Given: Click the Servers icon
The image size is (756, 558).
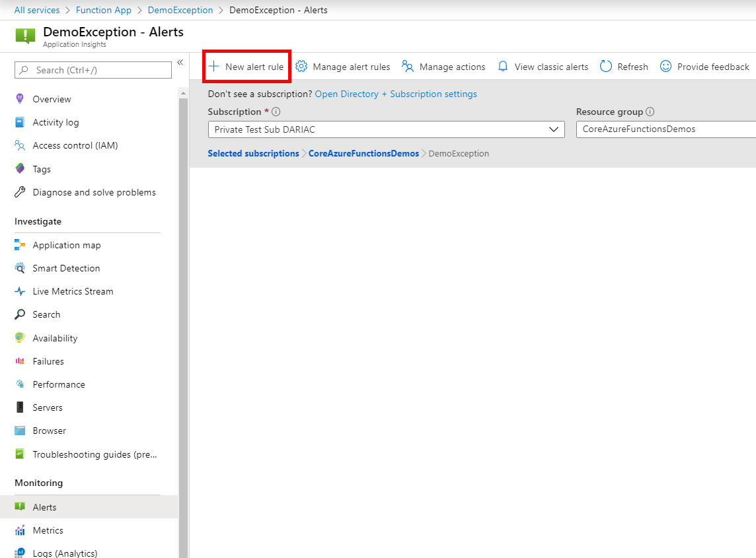Looking at the screenshot, I should [20, 407].
